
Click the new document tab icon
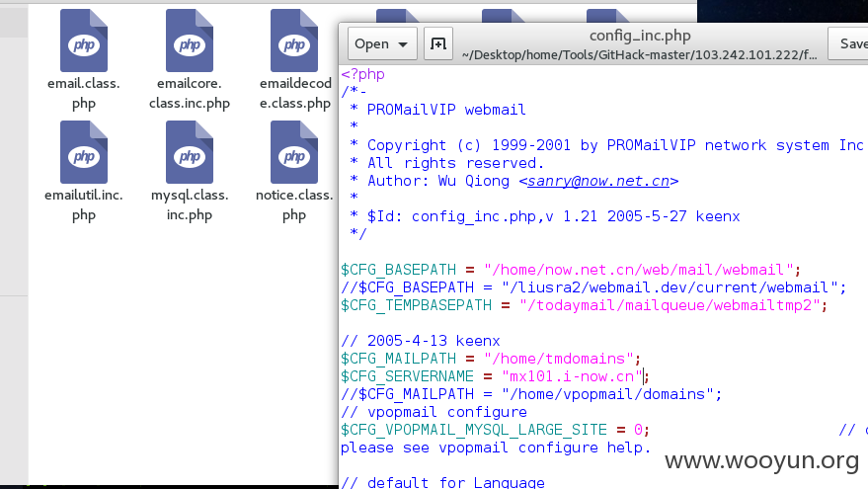click(438, 43)
